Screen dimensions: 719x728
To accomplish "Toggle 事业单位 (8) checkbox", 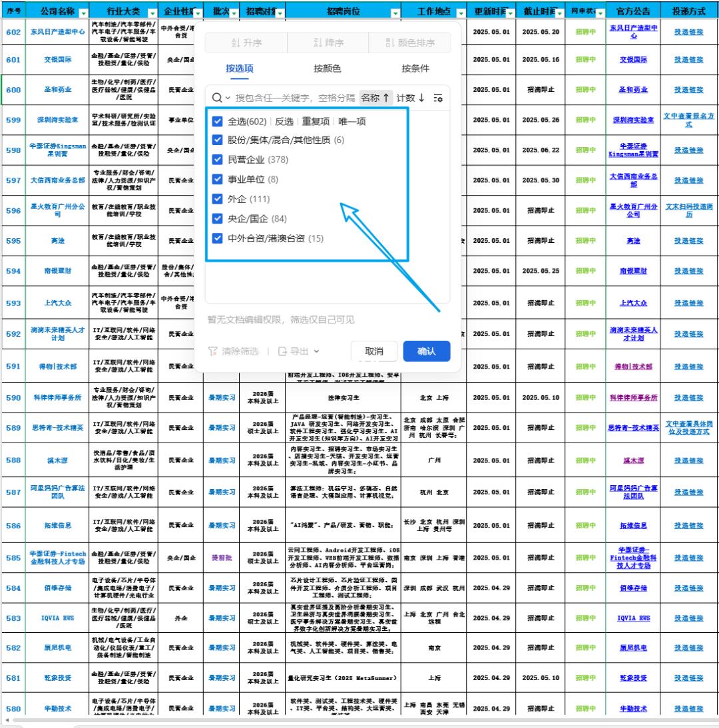I will pos(218,179).
